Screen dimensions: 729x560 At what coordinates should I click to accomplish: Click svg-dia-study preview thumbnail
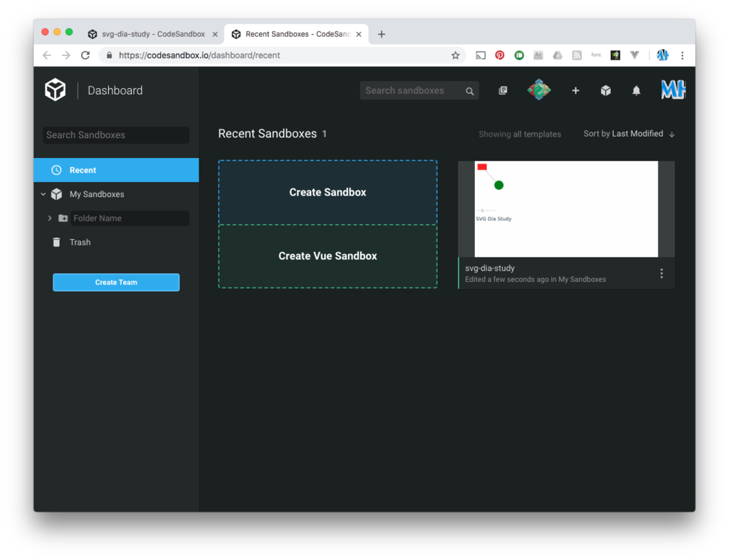point(566,209)
